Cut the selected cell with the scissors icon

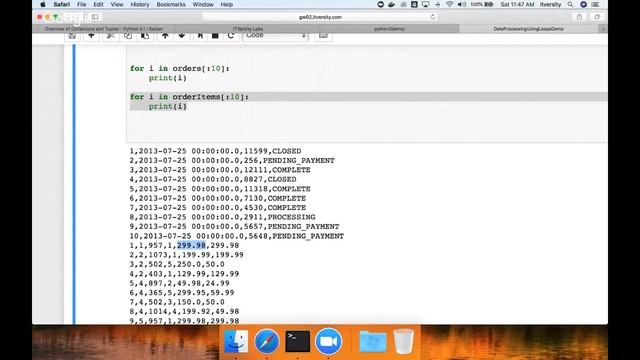coord(111,36)
